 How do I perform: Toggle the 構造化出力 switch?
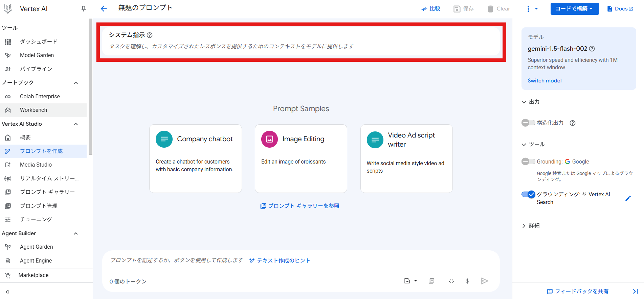[x=528, y=123]
